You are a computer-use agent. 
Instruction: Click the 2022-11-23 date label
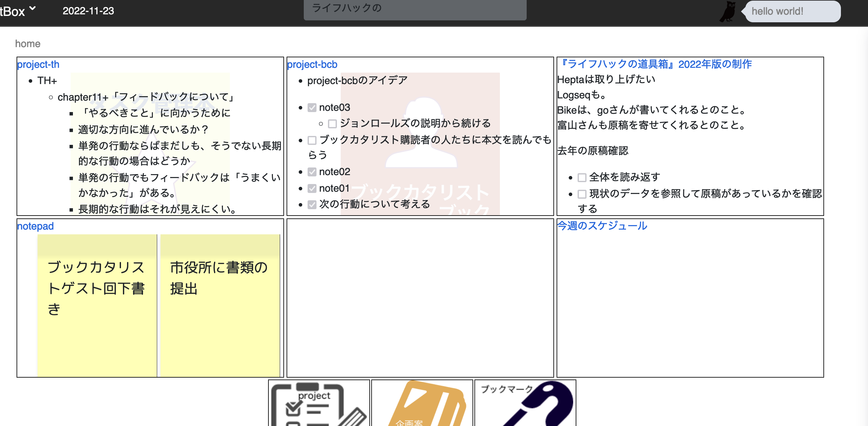point(89,11)
